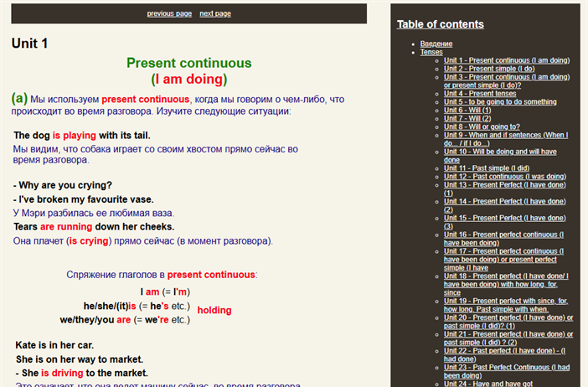Open Unit 18 contents link
Viewport: 588px width, 387px height.
pyautogui.click(x=506, y=284)
